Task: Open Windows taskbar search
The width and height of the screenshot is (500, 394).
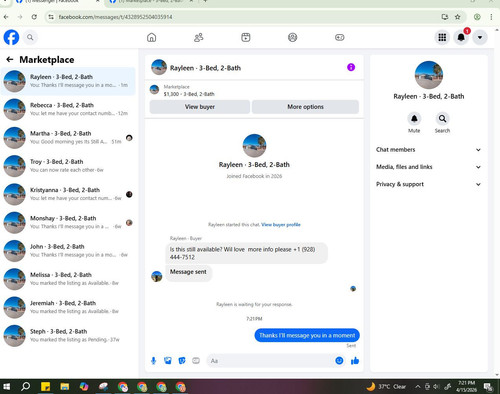Action: [25, 387]
